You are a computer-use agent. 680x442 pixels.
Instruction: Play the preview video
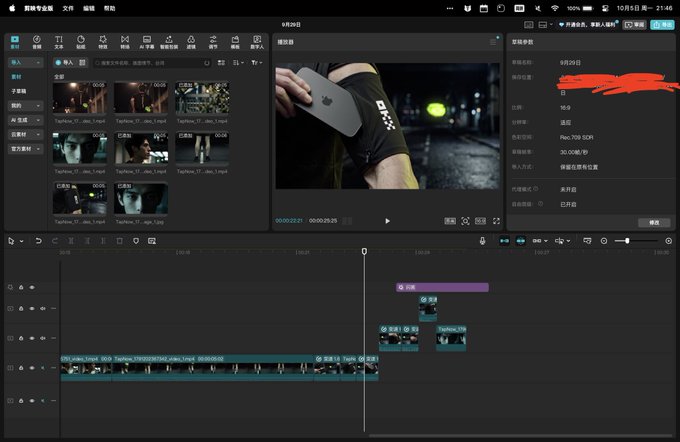pyautogui.click(x=387, y=221)
